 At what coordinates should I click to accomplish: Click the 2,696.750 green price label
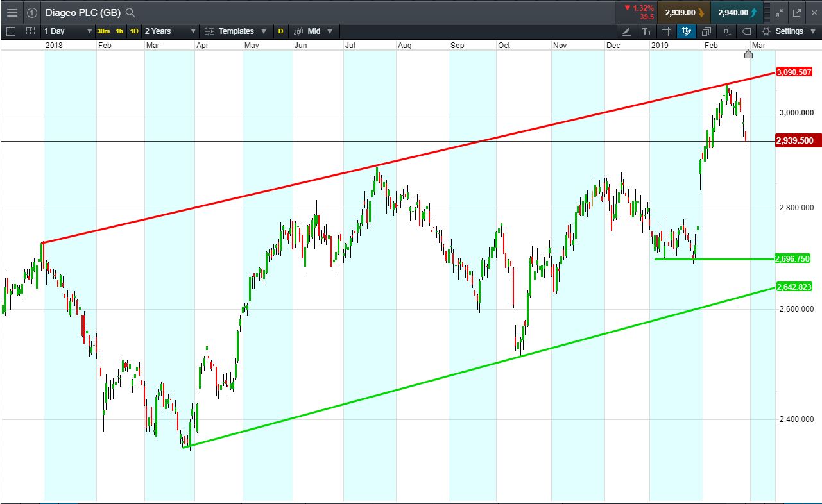(x=793, y=258)
